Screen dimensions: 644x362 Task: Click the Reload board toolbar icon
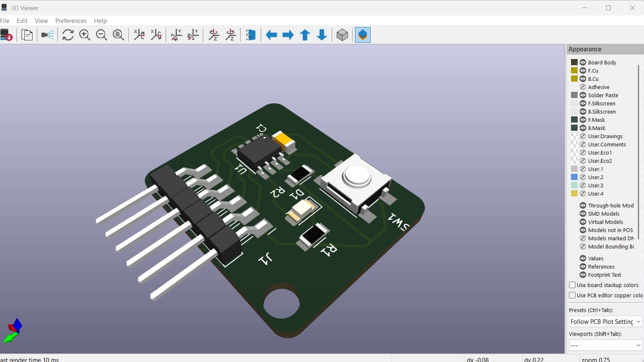[6, 35]
